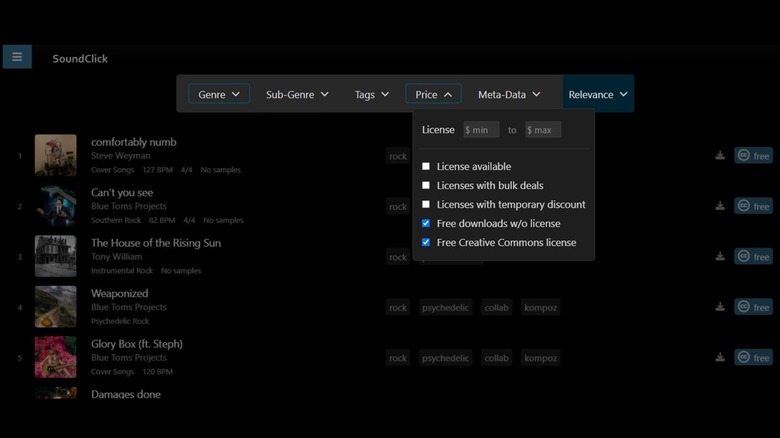Open the song Weaponized
This screenshot has width=780, height=438.
click(119, 293)
